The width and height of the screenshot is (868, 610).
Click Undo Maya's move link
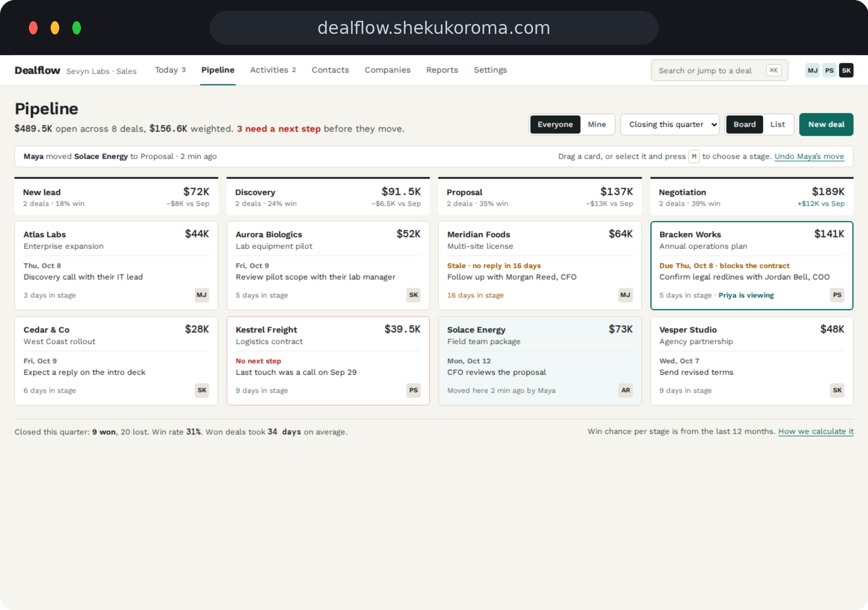pyautogui.click(x=809, y=156)
